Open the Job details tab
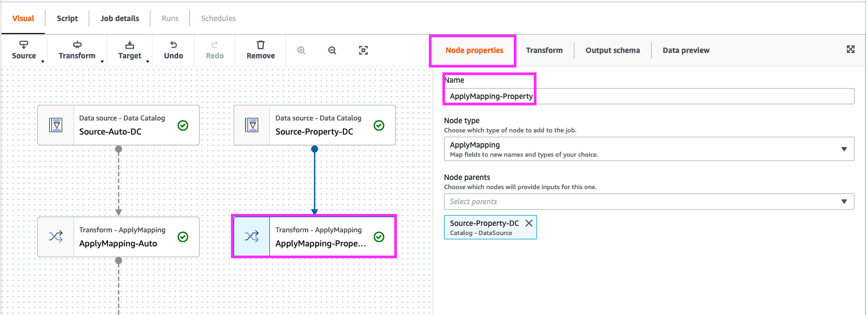The width and height of the screenshot is (868, 315). click(120, 18)
